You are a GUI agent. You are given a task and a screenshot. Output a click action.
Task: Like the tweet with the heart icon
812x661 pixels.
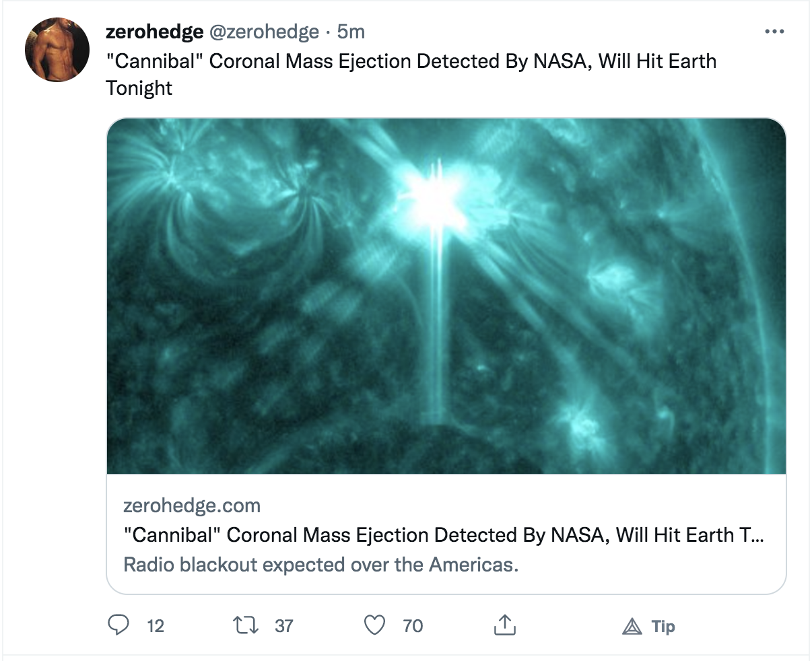pyautogui.click(x=374, y=626)
